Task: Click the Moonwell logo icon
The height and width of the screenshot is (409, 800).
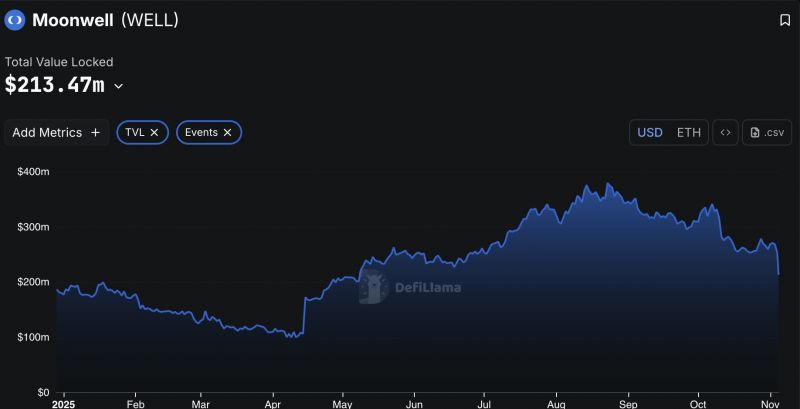Action: pyautogui.click(x=15, y=20)
